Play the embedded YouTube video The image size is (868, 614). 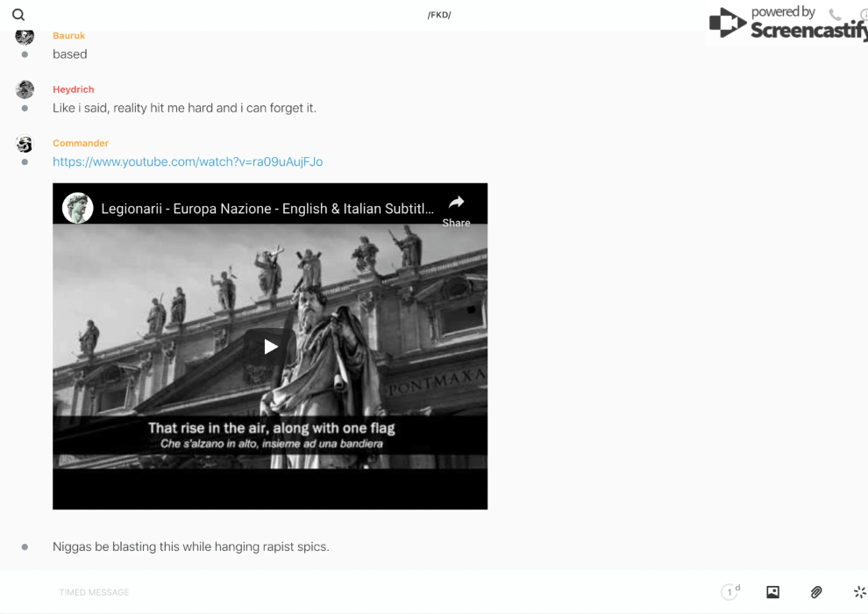[270, 346]
